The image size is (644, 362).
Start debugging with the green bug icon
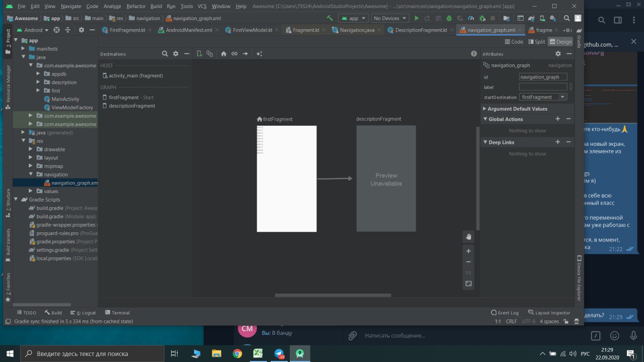[x=449, y=18]
